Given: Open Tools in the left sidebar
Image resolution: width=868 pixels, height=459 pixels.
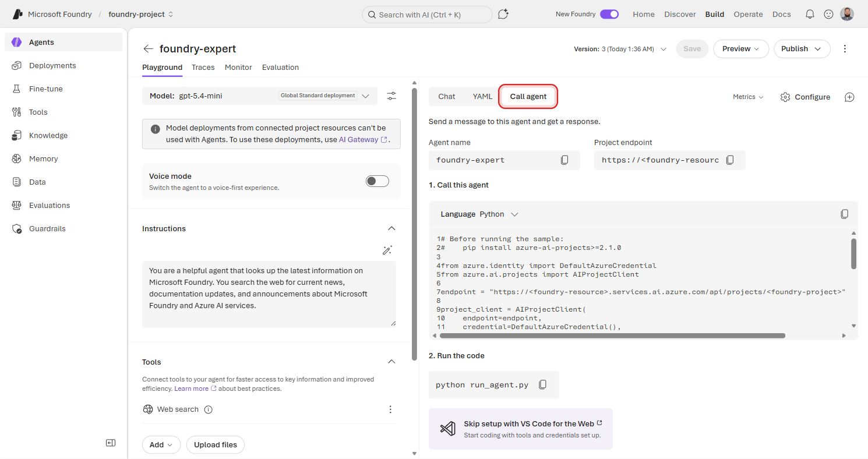Looking at the screenshot, I should click(x=63, y=112).
